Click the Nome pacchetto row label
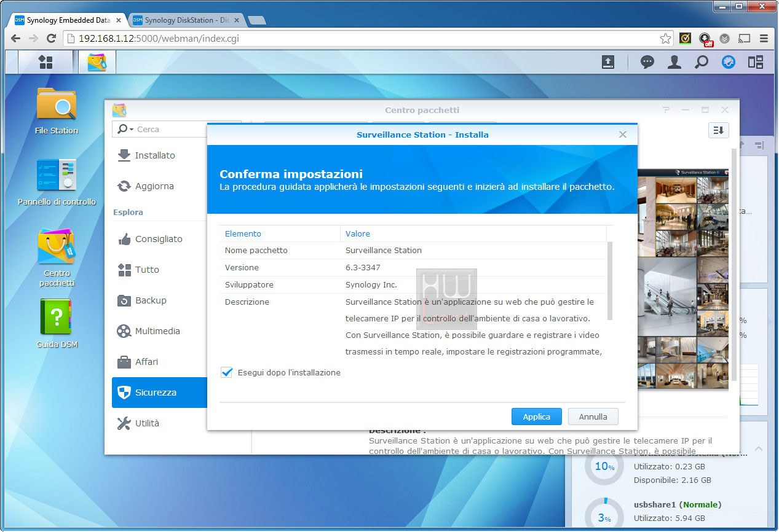 click(x=256, y=250)
